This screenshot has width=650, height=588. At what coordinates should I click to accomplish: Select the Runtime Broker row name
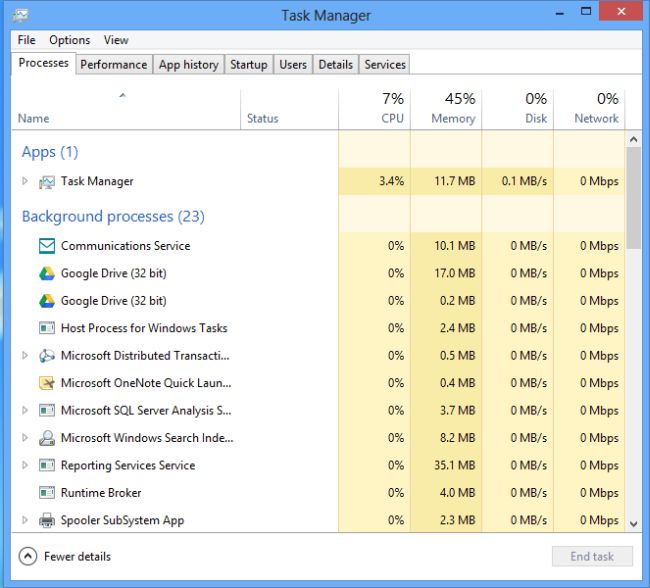click(x=101, y=493)
